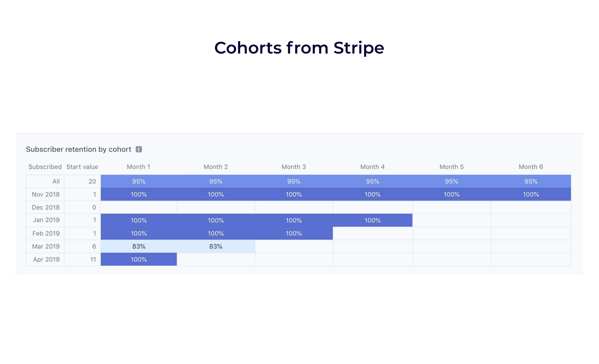Select the Dec 2018 cohort label
The height and width of the screenshot is (364, 599).
[45, 207]
